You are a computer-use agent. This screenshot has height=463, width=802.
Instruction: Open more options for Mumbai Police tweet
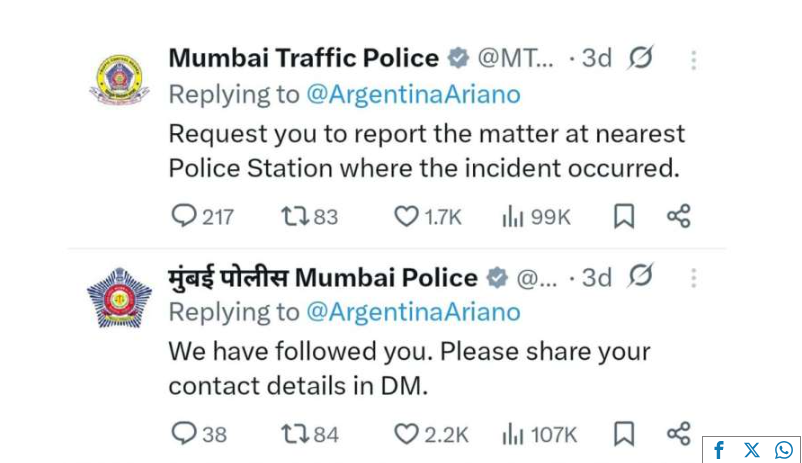[693, 278]
